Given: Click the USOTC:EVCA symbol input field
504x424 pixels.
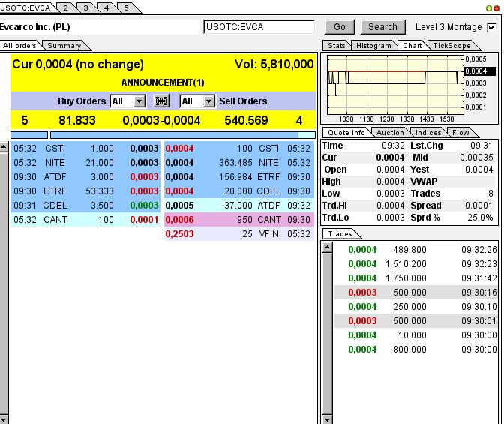Looking at the screenshot, I should click(259, 27).
